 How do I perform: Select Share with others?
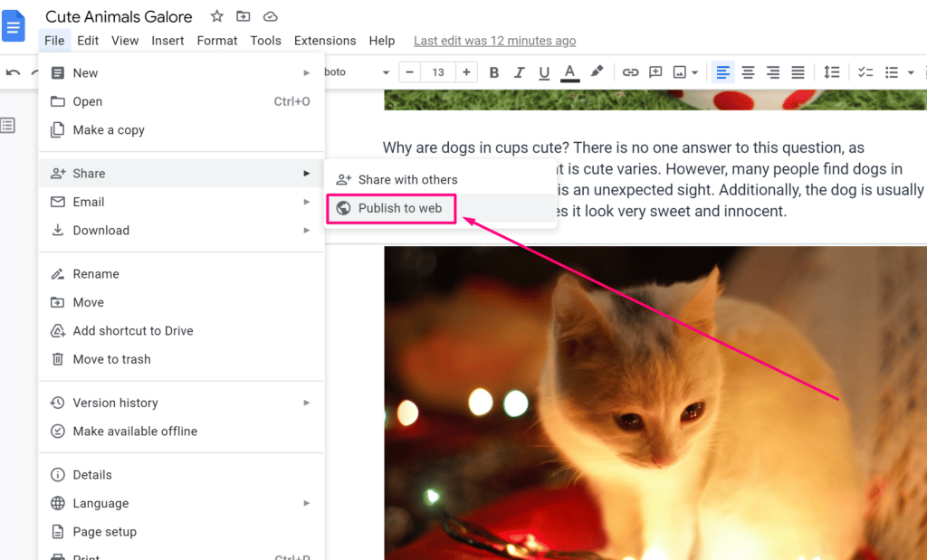click(x=441, y=179)
